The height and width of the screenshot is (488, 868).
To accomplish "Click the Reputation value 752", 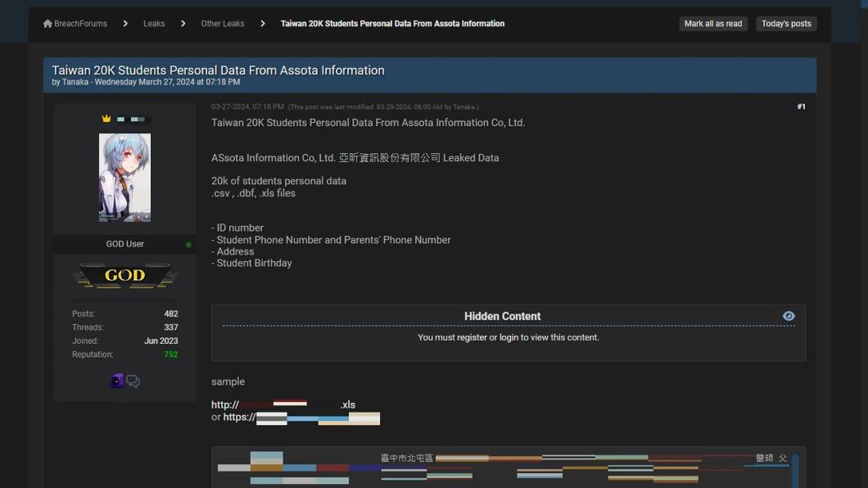I will click(171, 355).
